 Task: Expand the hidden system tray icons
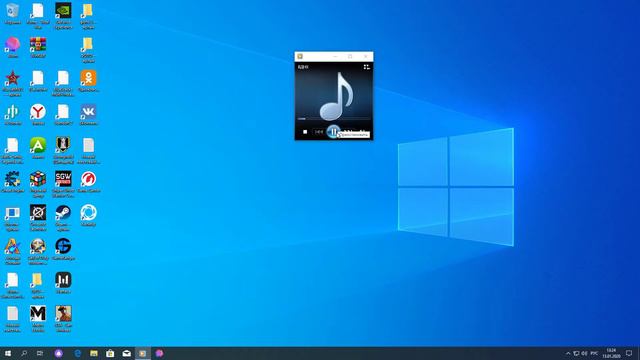[568, 353]
